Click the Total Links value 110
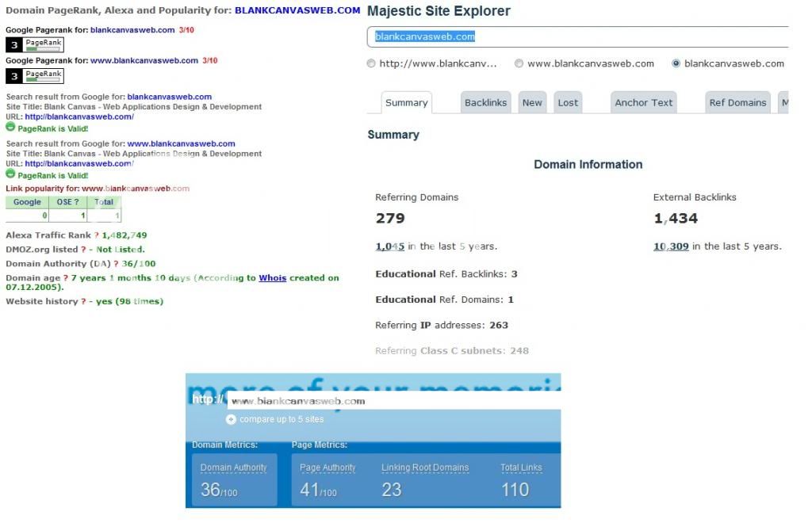The image size is (812, 523). 515,490
